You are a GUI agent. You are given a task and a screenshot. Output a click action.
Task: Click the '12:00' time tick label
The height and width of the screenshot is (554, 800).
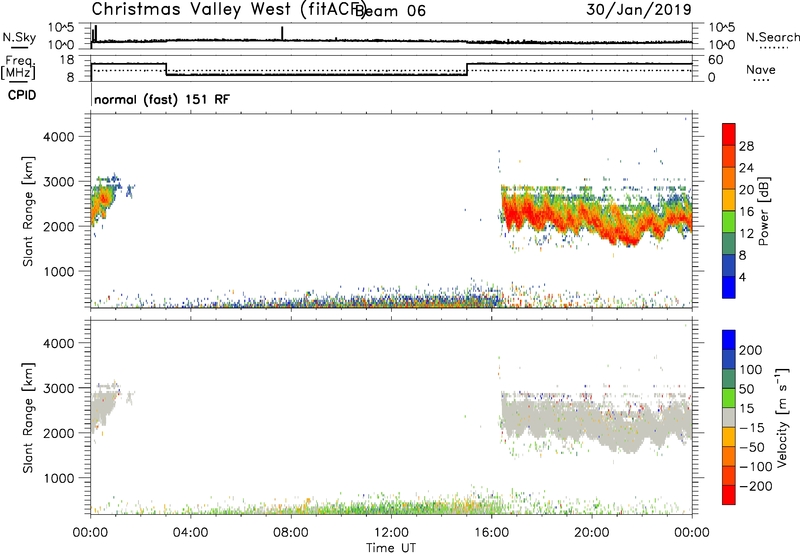[x=391, y=533]
